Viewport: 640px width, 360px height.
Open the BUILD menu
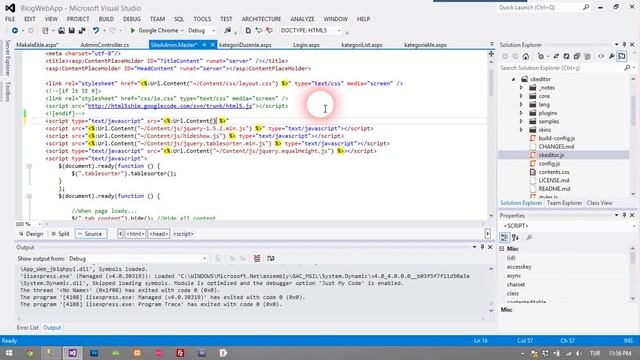click(106, 19)
